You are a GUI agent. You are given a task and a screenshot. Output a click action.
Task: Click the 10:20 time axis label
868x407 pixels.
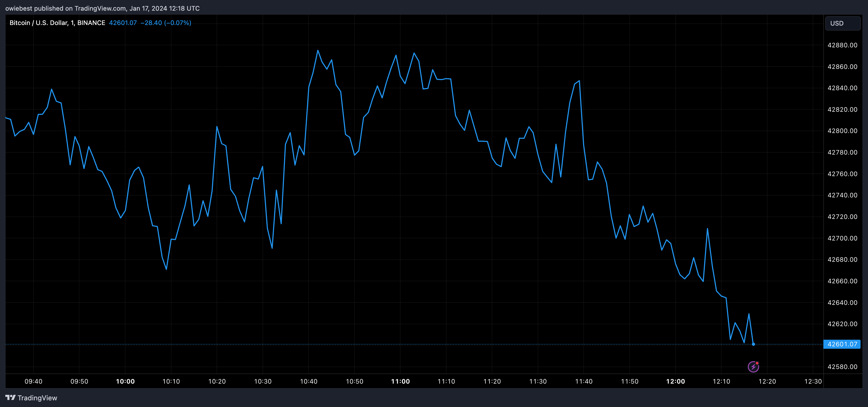point(217,381)
